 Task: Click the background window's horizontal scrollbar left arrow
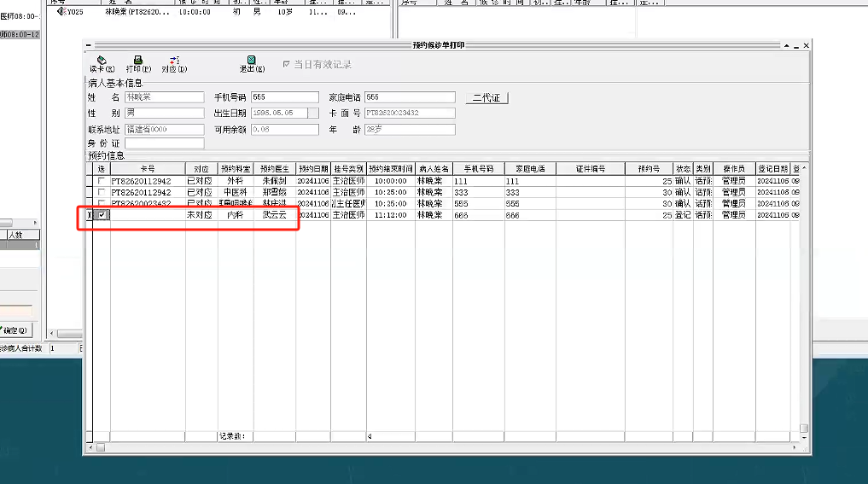(x=51, y=334)
